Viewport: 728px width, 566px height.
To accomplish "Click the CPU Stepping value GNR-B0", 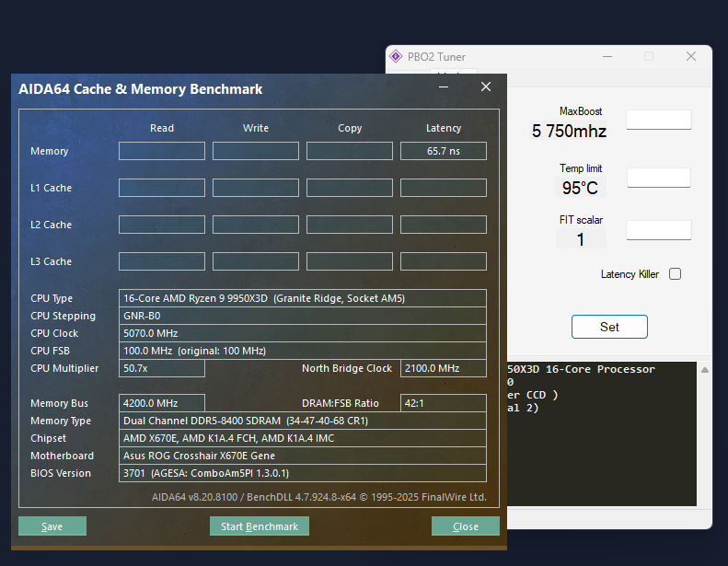I will [303, 316].
